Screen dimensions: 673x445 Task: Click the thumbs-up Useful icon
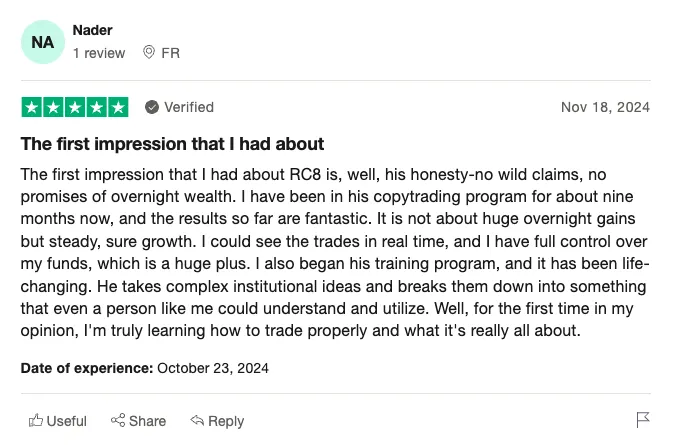point(36,421)
